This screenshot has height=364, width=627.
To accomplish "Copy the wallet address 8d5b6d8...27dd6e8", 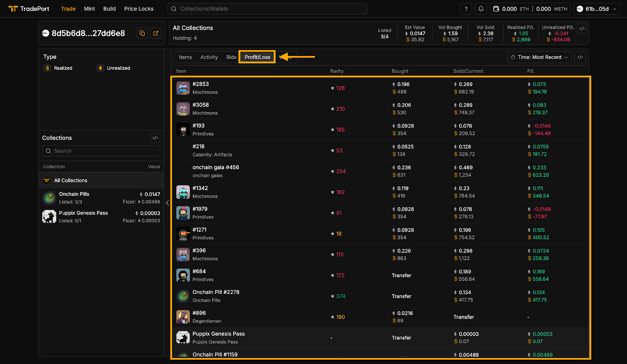I will 142,33.
